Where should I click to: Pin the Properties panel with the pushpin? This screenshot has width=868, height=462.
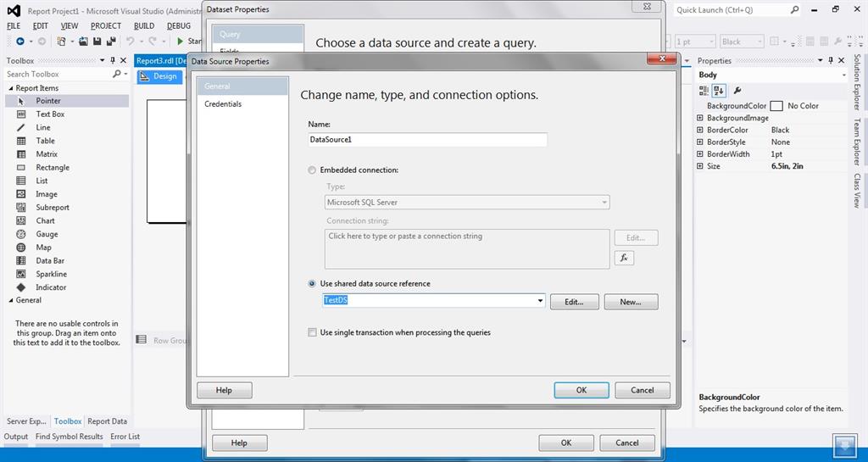pos(831,60)
